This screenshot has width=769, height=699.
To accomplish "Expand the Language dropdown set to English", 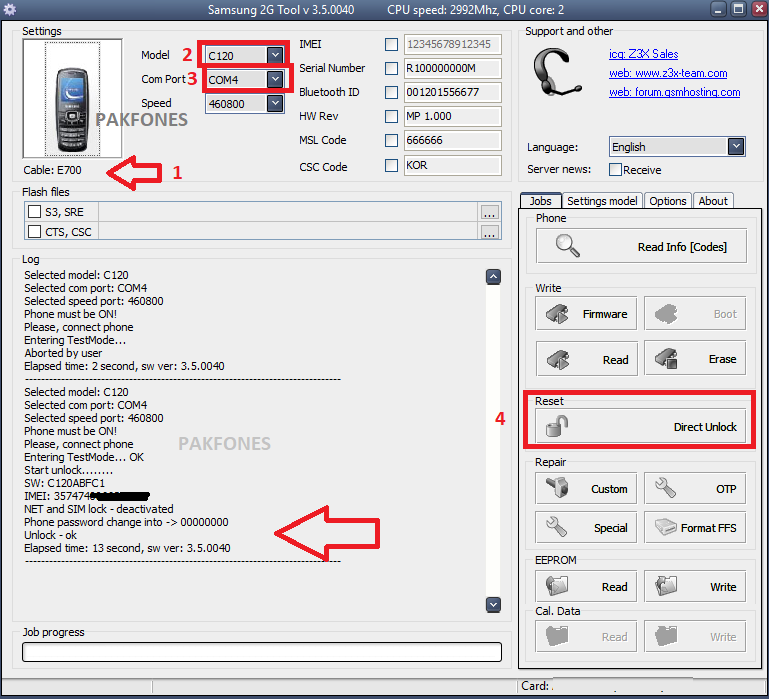I will (x=736, y=146).
